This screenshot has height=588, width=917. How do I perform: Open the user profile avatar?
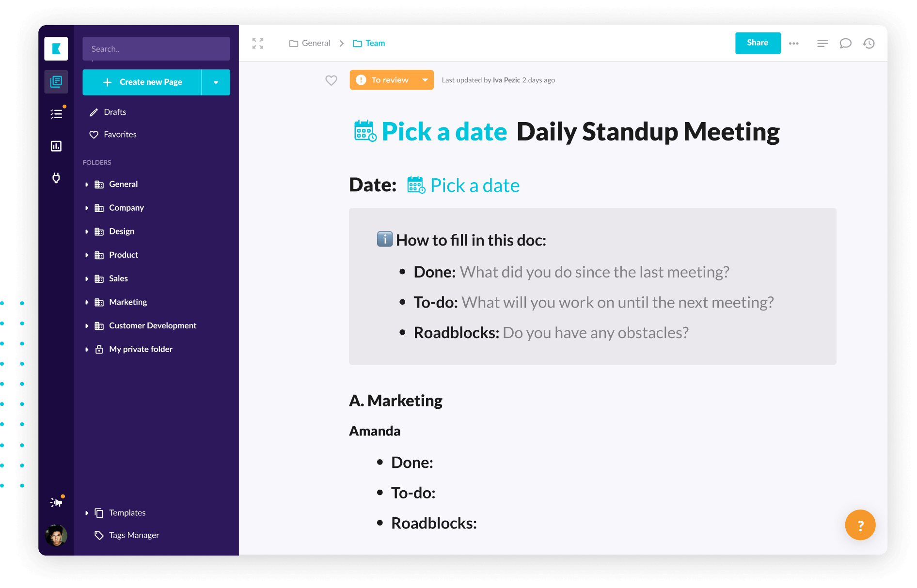(56, 535)
